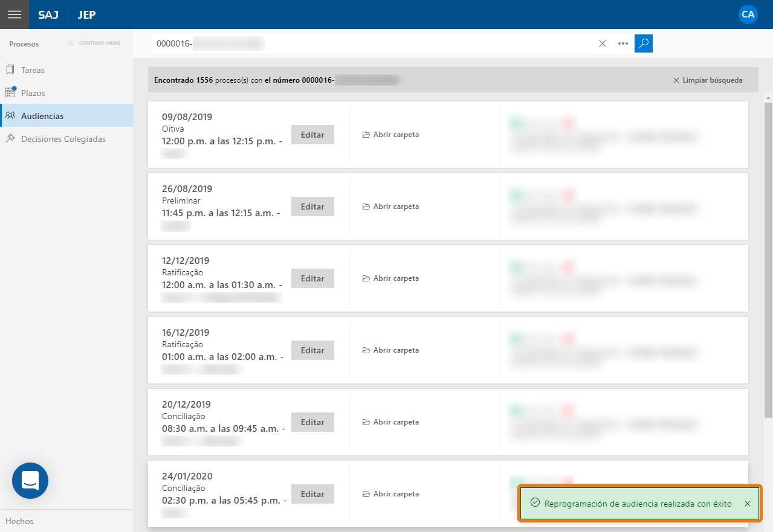Select Audiencias in the sidebar
Screen dimensions: 773x532
42,116
